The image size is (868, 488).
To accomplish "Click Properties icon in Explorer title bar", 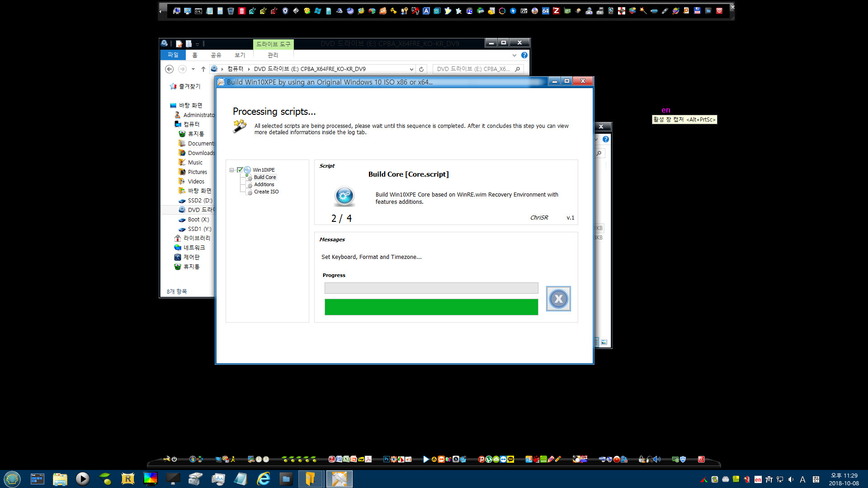I will [179, 44].
